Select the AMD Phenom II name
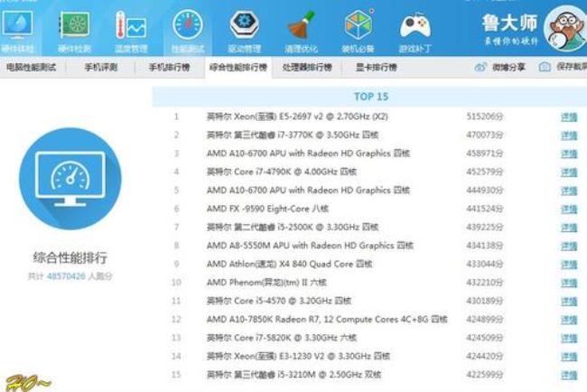The height and width of the screenshot is (392, 587). pyautogui.click(x=266, y=283)
